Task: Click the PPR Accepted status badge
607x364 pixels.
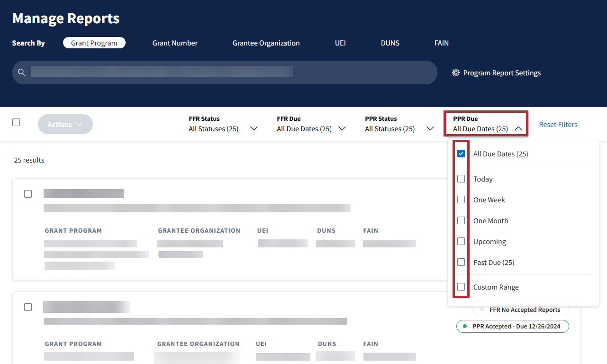Action: (x=512, y=327)
